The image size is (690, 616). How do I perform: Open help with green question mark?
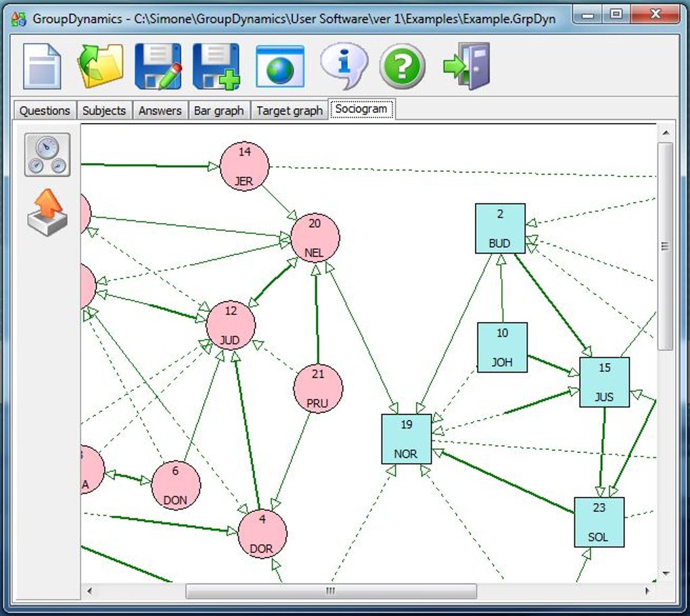click(402, 66)
